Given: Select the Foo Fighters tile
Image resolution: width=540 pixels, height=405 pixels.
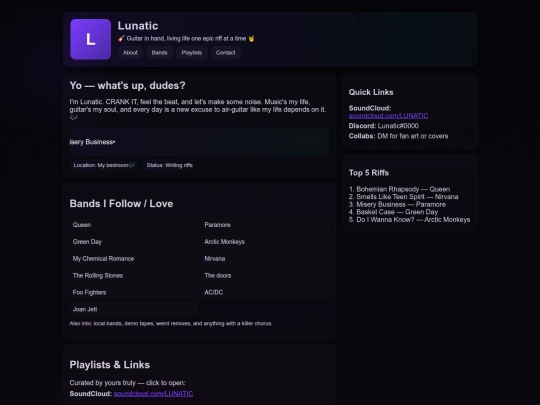Looking at the screenshot, I should (134, 292).
